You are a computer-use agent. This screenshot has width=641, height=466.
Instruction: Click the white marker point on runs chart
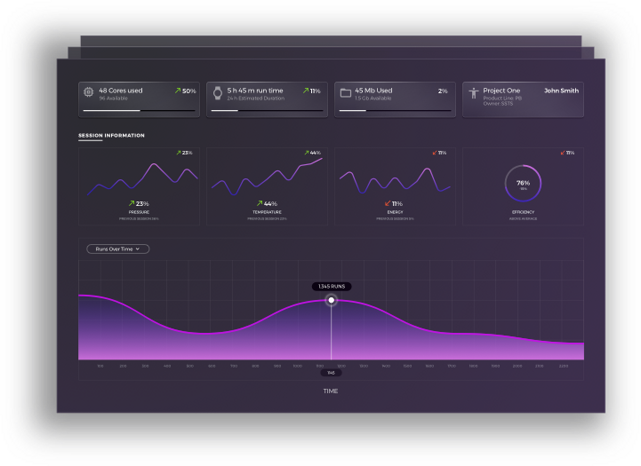coord(332,300)
